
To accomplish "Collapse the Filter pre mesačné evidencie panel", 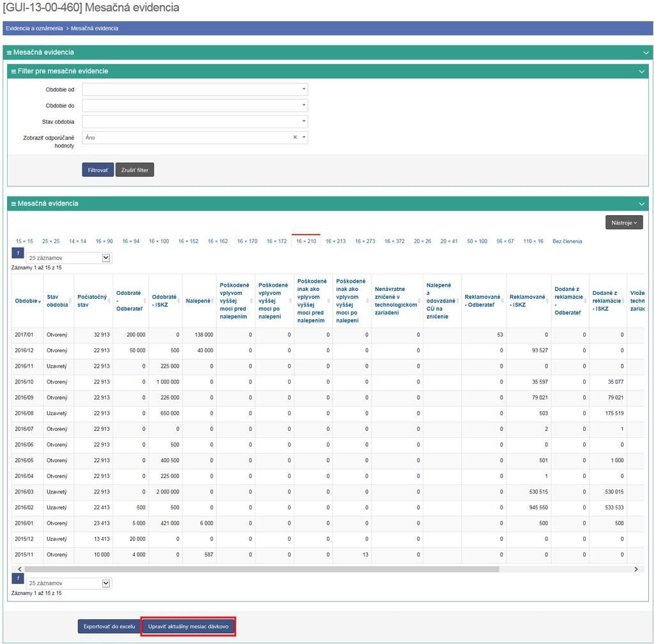I will (641, 71).
